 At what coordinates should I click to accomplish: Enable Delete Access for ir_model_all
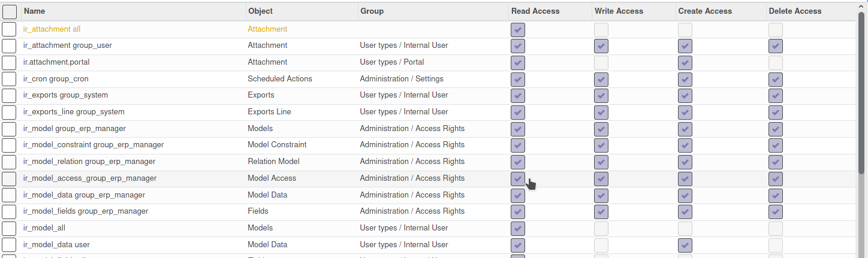[x=776, y=228]
